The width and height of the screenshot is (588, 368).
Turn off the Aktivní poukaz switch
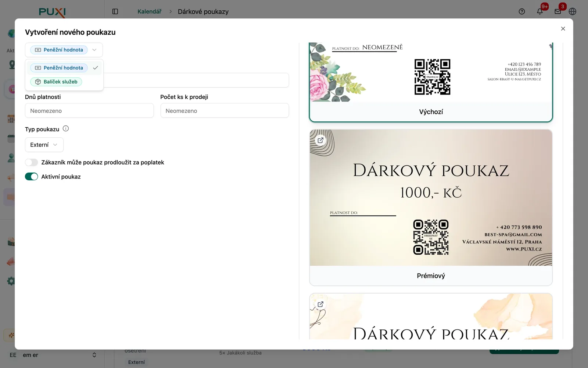[32, 177]
